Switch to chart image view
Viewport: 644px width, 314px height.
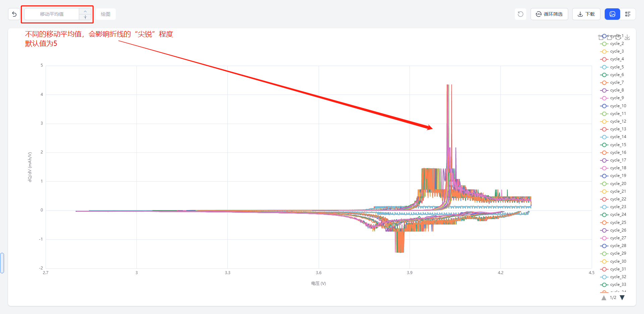(x=612, y=14)
